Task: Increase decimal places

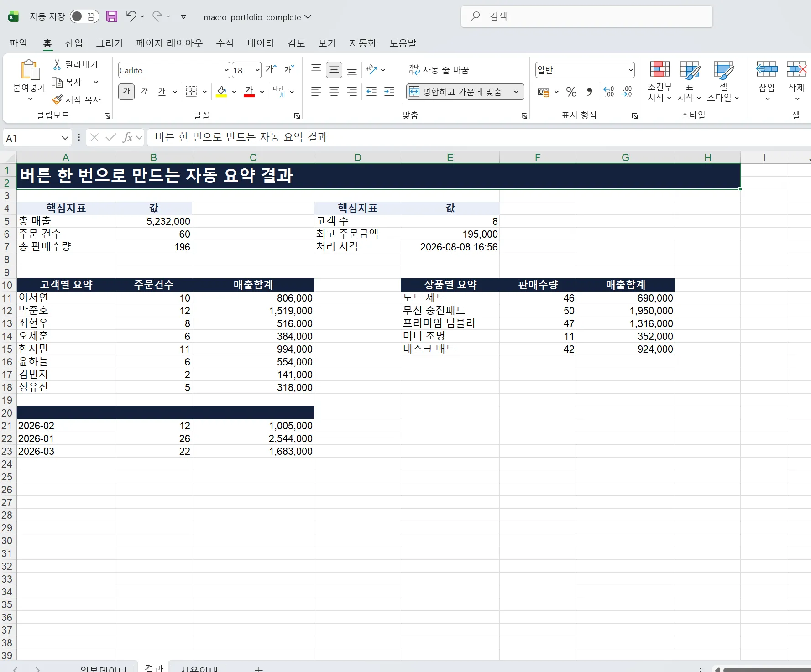Action: tap(609, 92)
